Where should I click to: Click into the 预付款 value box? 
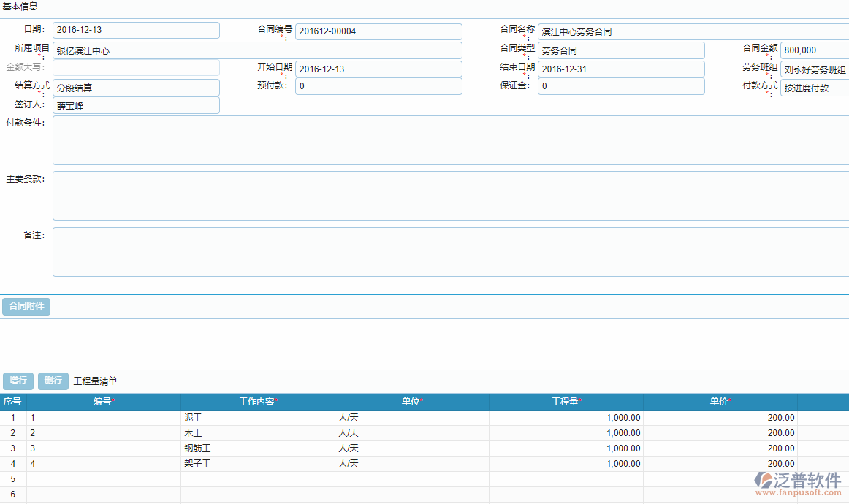[378, 86]
